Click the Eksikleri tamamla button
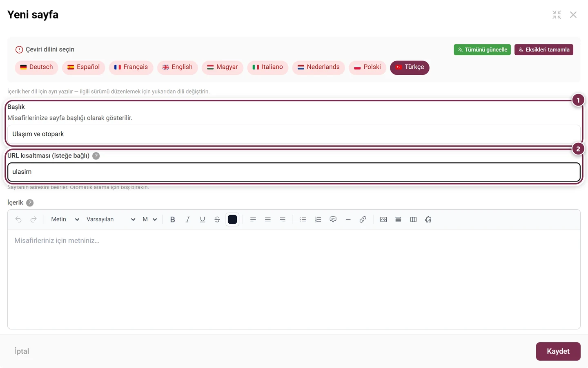 pos(544,49)
